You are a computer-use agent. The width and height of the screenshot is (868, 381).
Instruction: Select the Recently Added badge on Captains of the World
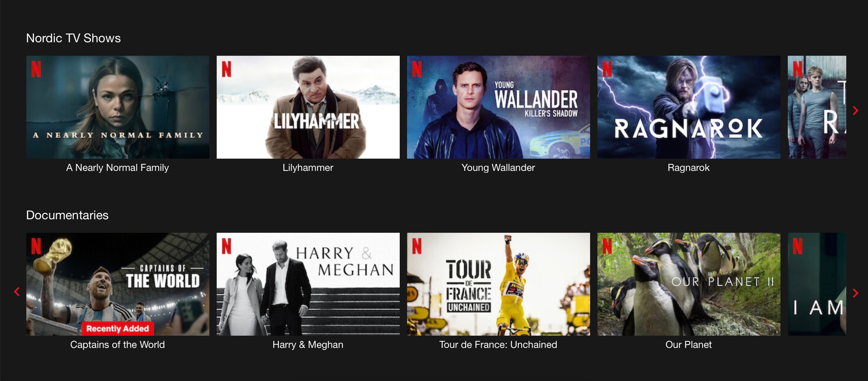pos(118,329)
